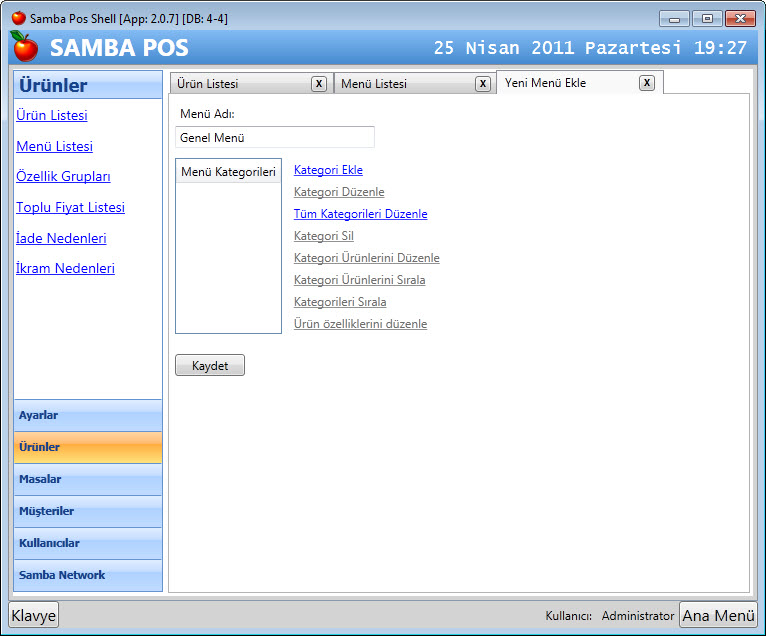Close the Yeni Menü Ekle tab
This screenshot has width=766, height=636.
coord(647,83)
